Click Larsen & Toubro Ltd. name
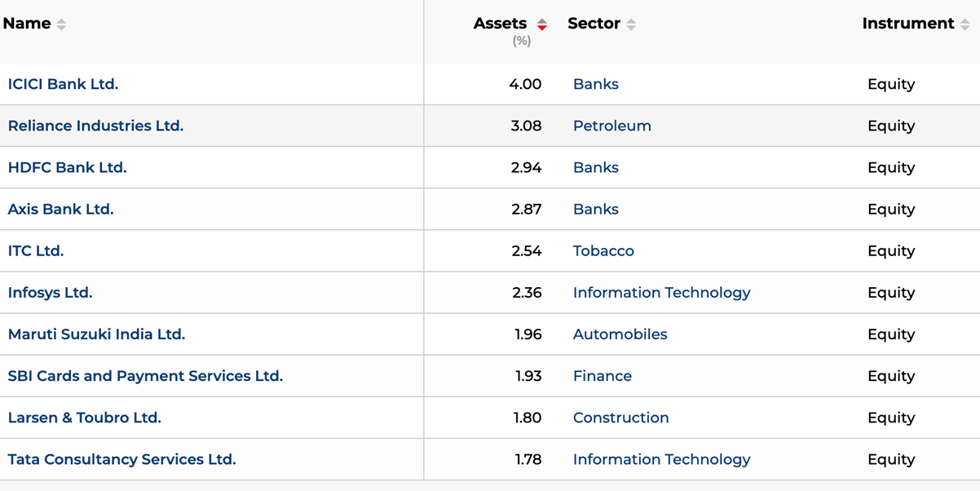This screenshot has width=980, height=491. coord(84,417)
